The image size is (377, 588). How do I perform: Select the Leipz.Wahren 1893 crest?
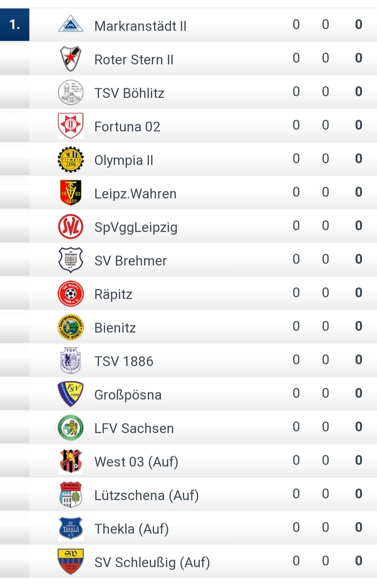71,192
